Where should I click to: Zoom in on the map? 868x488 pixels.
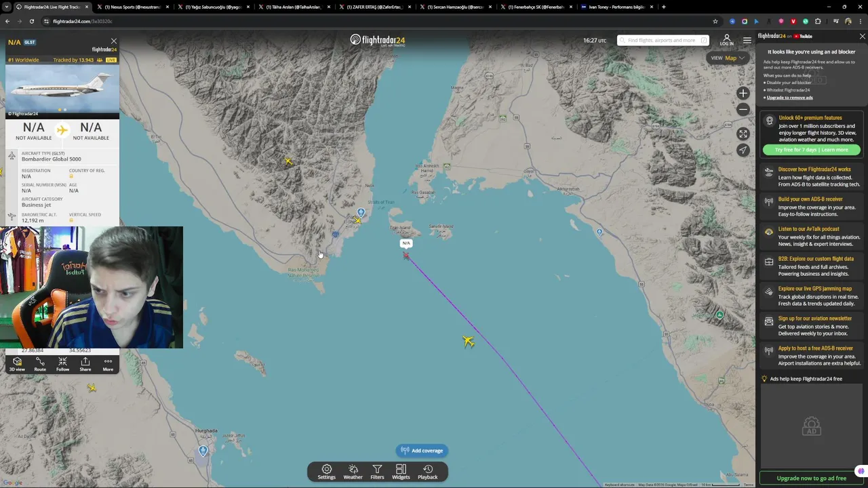pyautogui.click(x=743, y=94)
